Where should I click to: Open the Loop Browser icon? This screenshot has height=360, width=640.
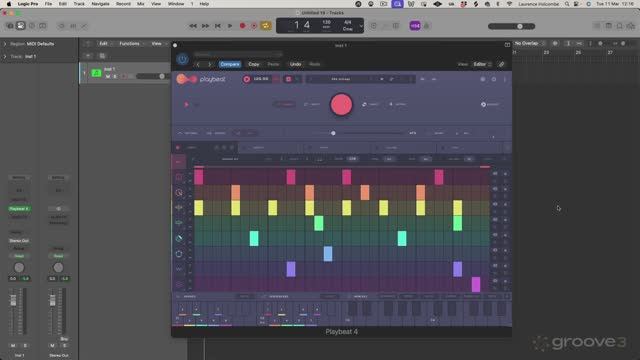pyautogui.click(x=631, y=26)
